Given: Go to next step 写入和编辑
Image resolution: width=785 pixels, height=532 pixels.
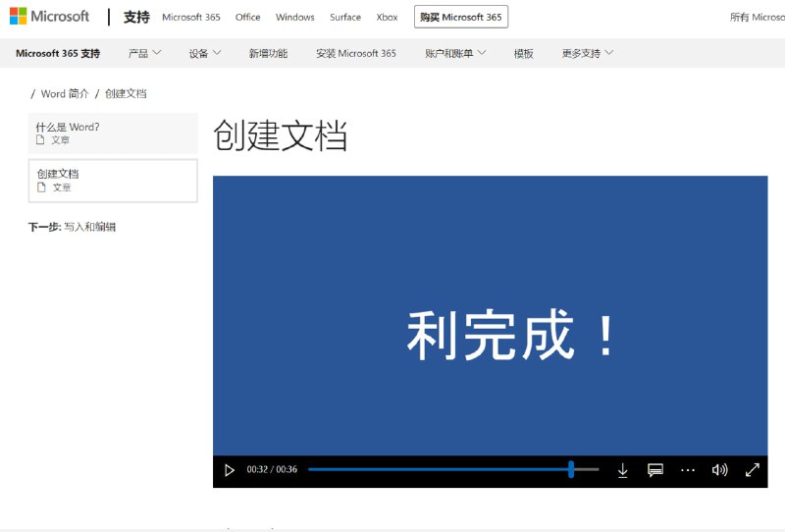Looking at the screenshot, I should click(90, 227).
